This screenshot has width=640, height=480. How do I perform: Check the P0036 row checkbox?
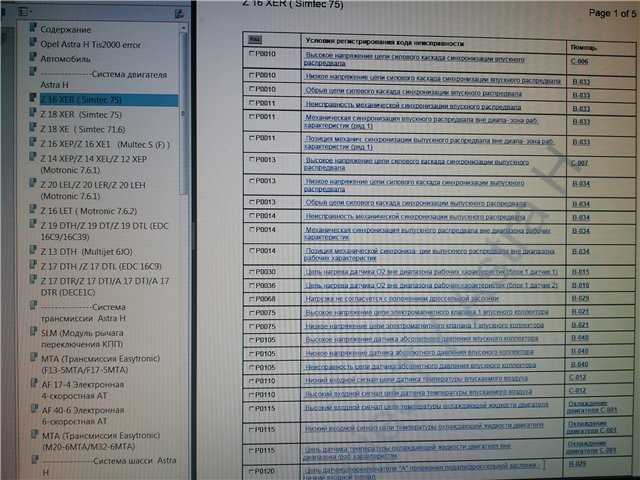pos(252,285)
